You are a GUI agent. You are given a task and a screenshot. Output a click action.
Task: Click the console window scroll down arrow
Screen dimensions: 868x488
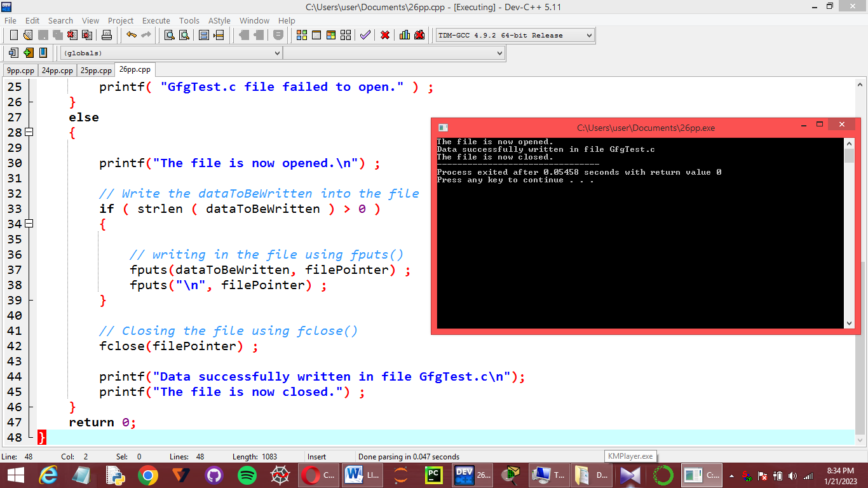[850, 323]
